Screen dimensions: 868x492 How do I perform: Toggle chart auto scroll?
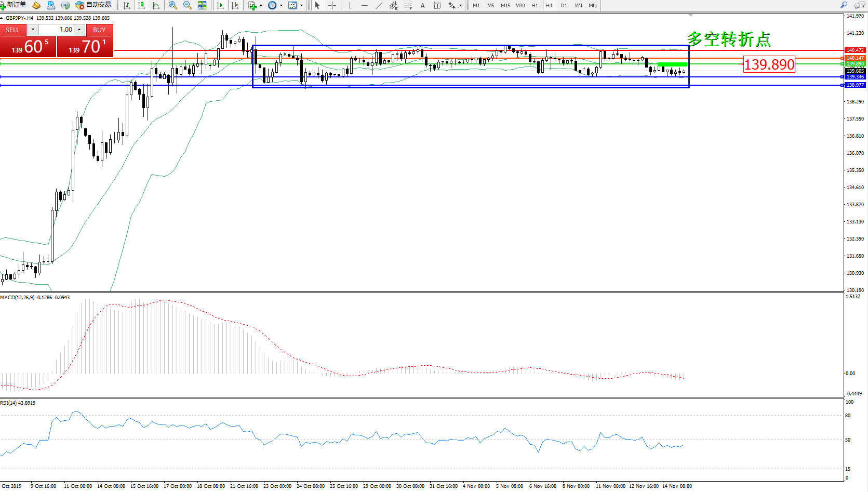point(220,5)
